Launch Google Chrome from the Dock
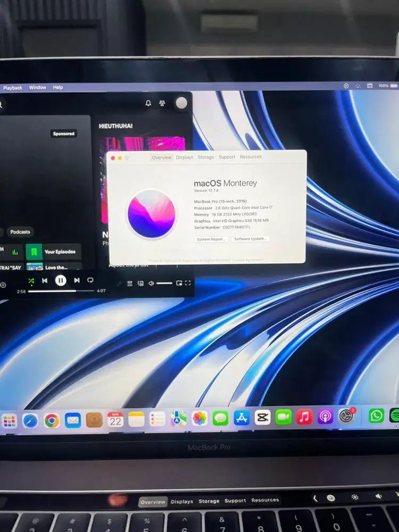Image resolution: width=399 pixels, height=532 pixels. tap(52, 421)
